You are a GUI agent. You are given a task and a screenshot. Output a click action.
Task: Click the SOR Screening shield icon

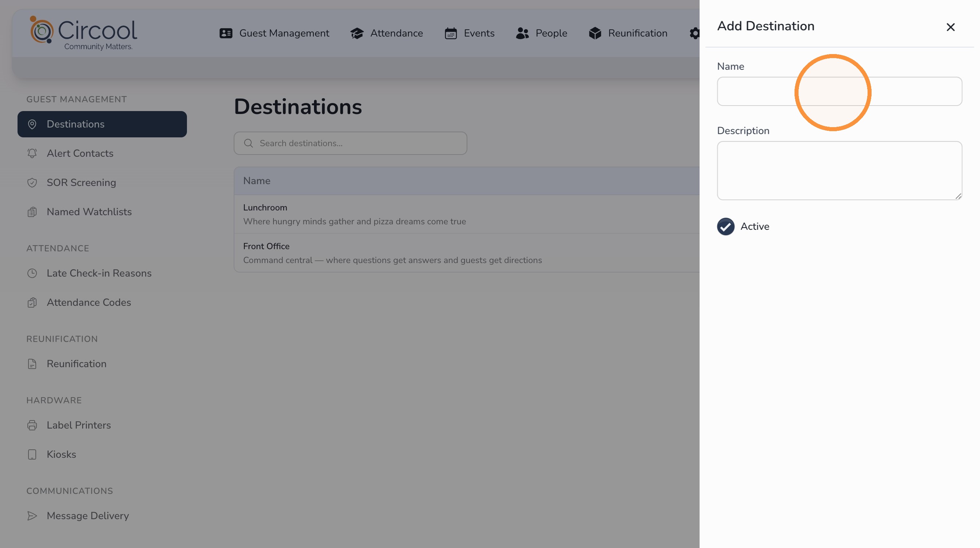pyautogui.click(x=32, y=183)
